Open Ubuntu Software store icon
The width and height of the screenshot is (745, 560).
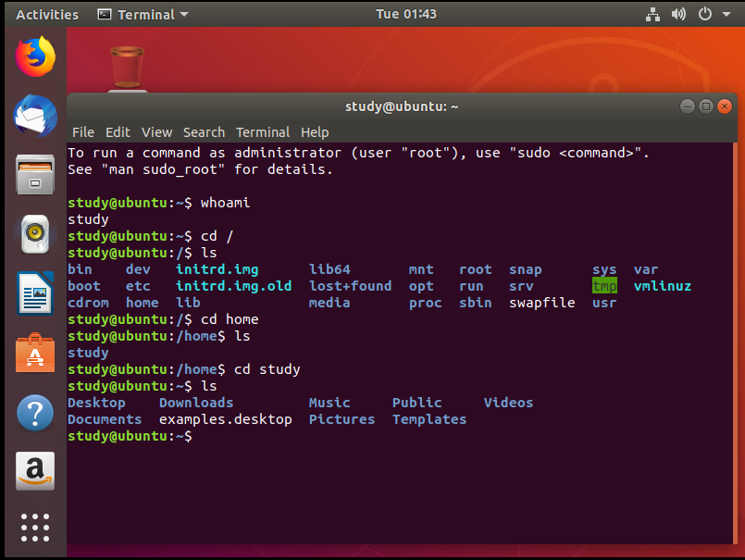tap(34, 354)
